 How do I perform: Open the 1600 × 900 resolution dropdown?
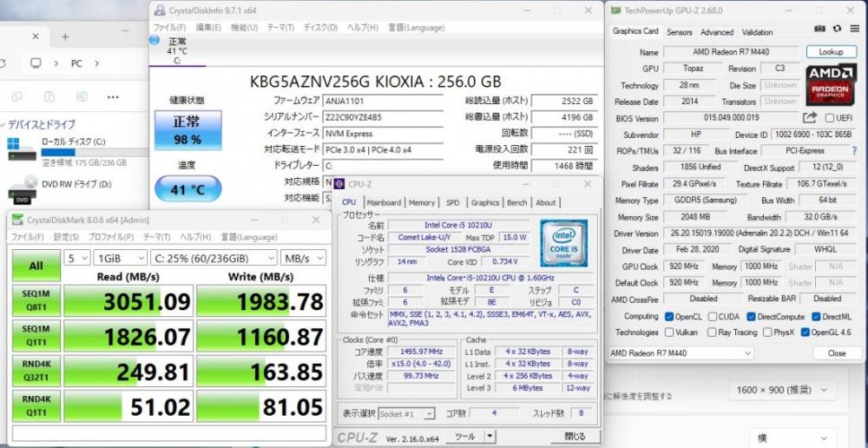tap(782, 390)
